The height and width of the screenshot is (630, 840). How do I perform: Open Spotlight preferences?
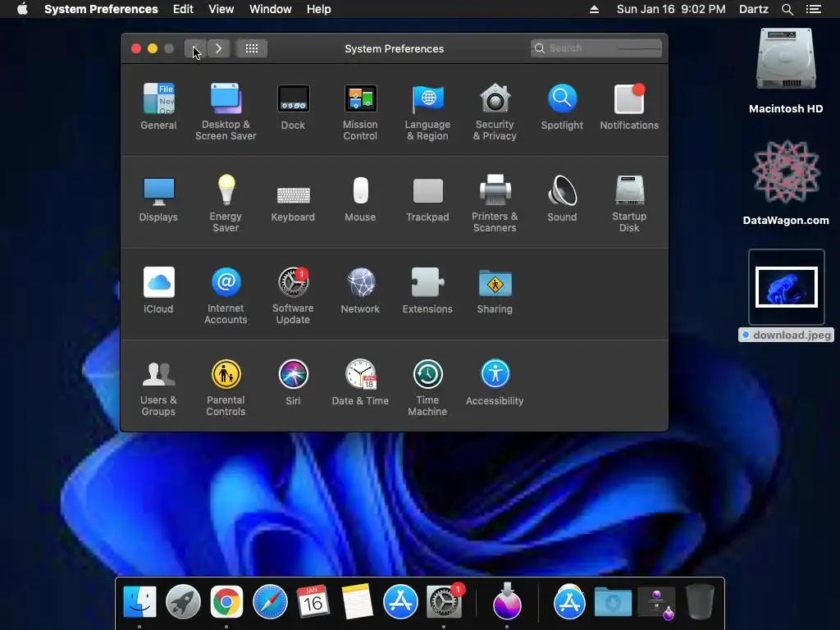(562, 106)
